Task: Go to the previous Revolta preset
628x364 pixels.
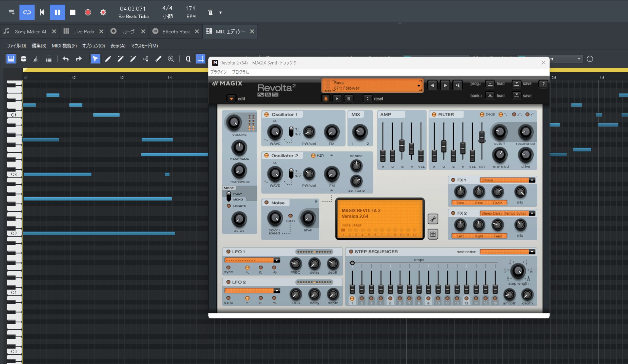Action: [432, 85]
